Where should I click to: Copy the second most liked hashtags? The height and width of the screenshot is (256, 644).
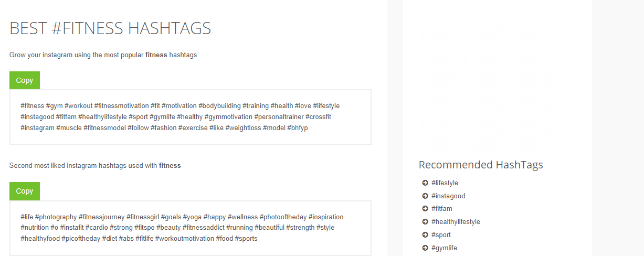click(x=25, y=191)
